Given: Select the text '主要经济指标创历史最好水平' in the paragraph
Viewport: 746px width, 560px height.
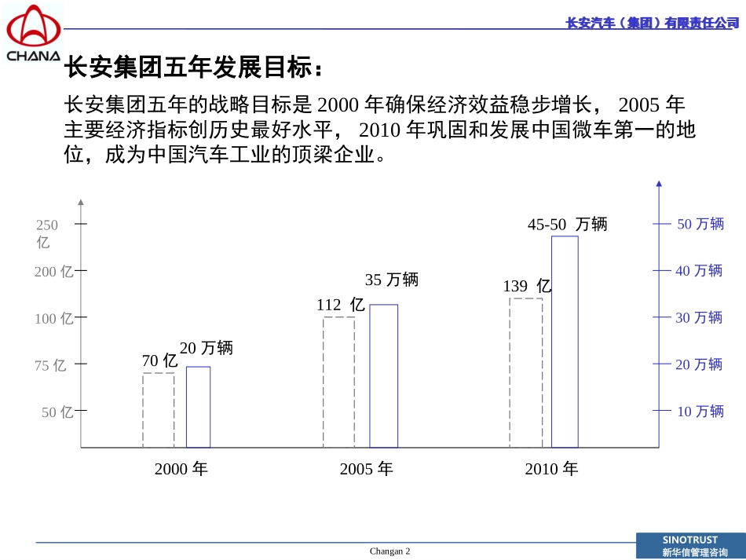Looking at the screenshot, I should pyautogui.click(x=199, y=130).
